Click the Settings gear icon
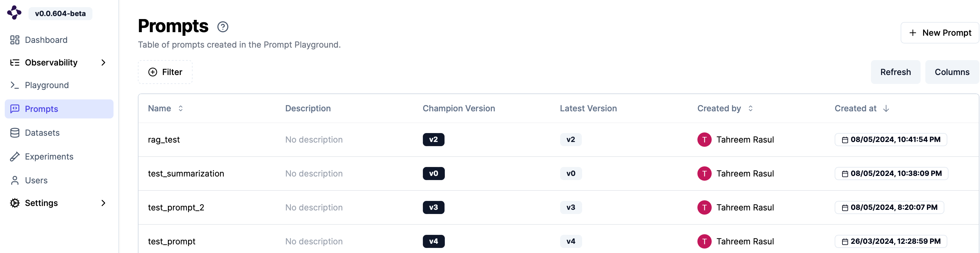The width and height of the screenshot is (980, 253). coord(15,203)
